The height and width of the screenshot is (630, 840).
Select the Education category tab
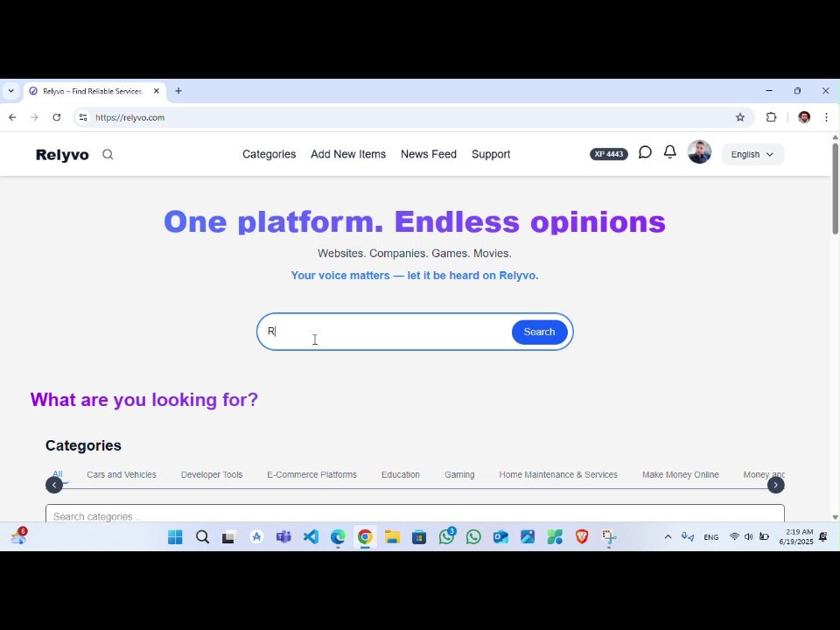[x=400, y=474]
